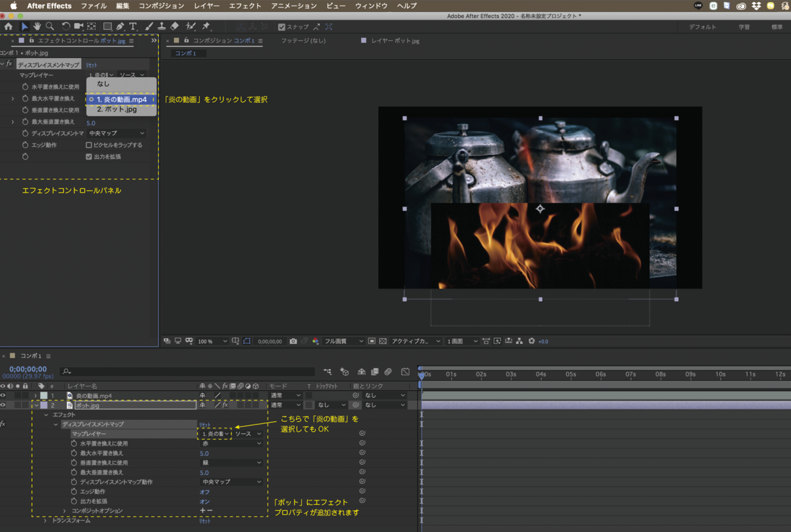Open the 100% magnification dropdown
This screenshot has width=791, height=532.
tap(212, 341)
